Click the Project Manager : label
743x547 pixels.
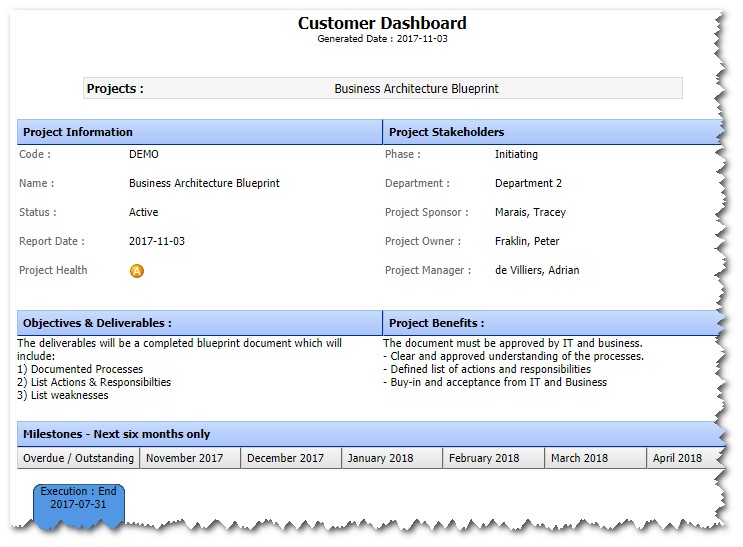pos(428,270)
